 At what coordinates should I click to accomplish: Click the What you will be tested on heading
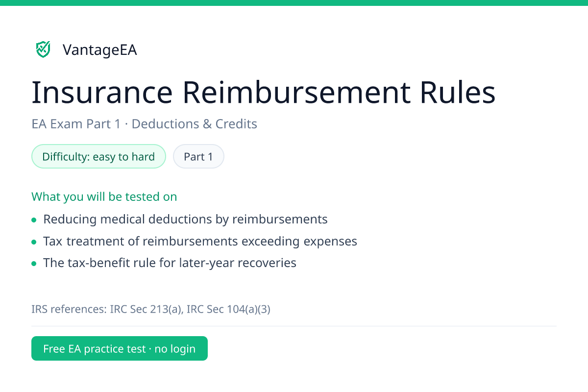click(104, 196)
